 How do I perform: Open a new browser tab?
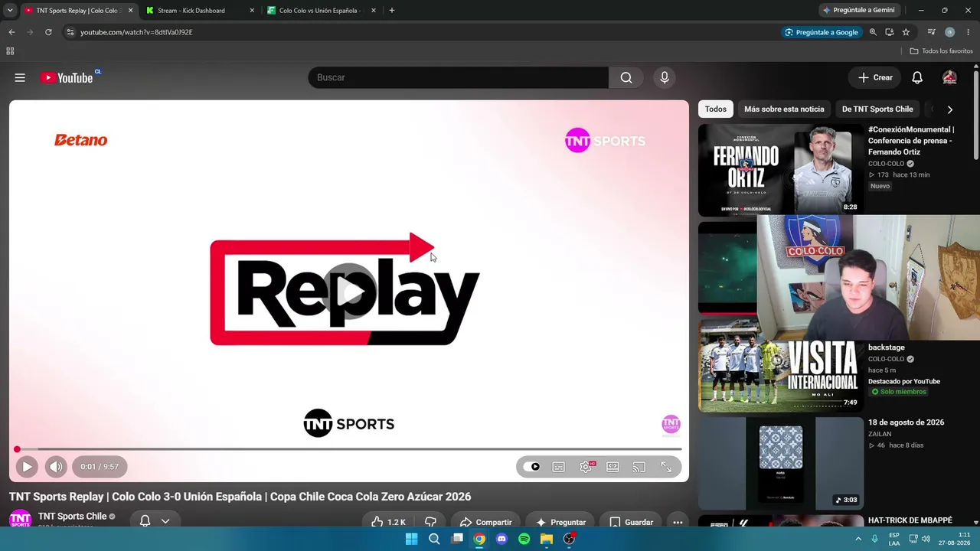(x=391, y=11)
